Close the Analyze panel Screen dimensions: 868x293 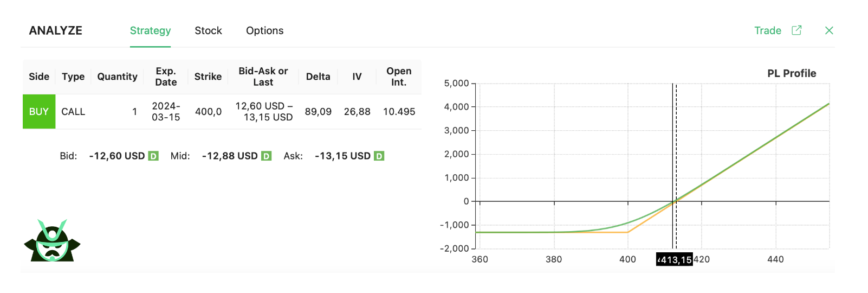829,30
